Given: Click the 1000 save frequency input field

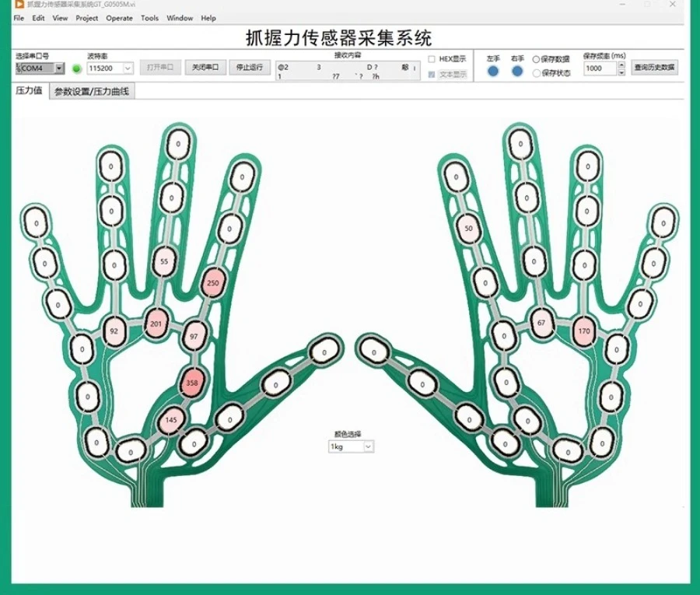Looking at the screenshot, I should pos(600,68).
